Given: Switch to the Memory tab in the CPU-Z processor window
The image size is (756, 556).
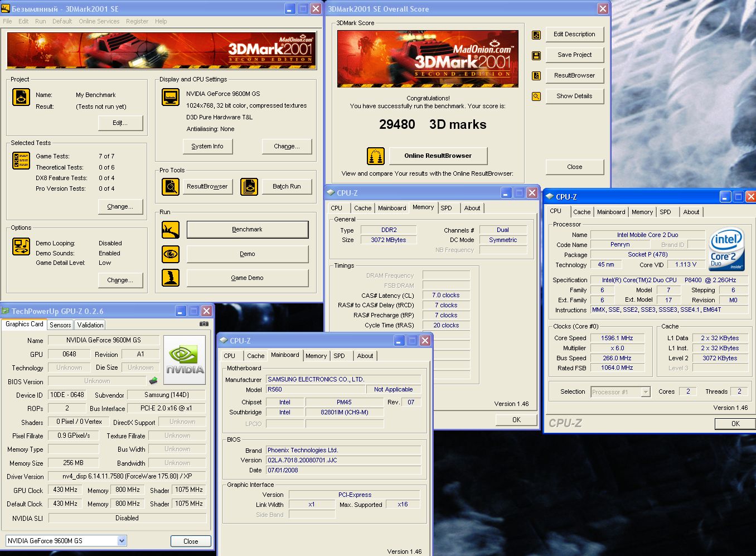Looking at the screenshot, I should tap(642, 212).
